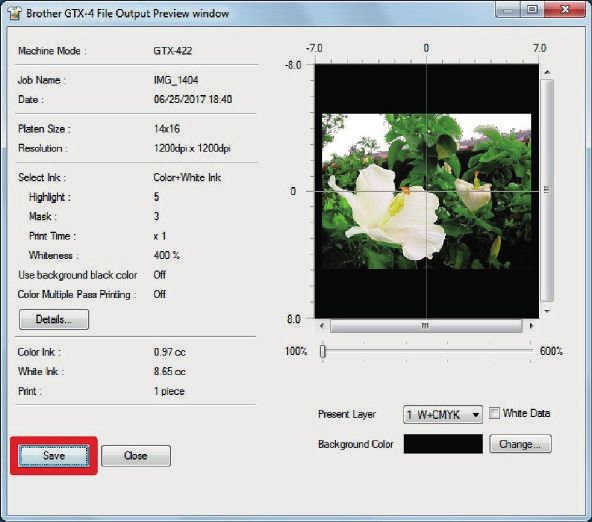Screen dimensions: 592x522
Task: Click the horizontal scrollbar thumb under preview
Action: pos(426,326)
